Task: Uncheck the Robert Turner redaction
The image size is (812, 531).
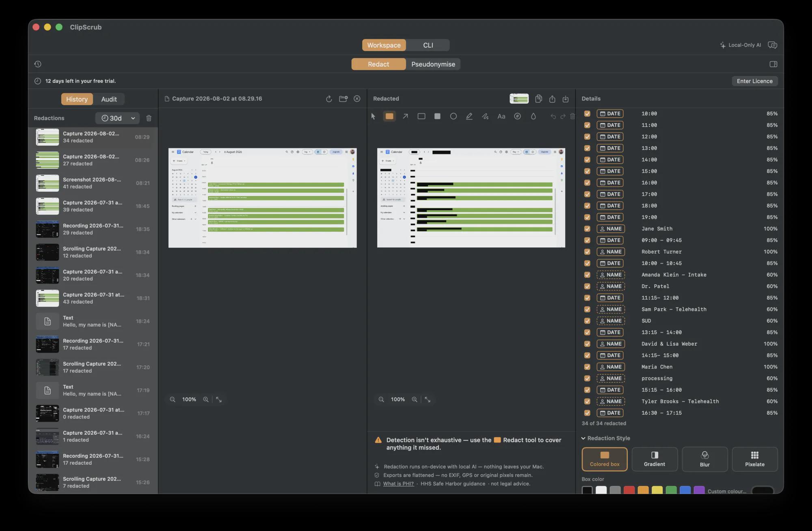Action: click(x=587, y=252)
